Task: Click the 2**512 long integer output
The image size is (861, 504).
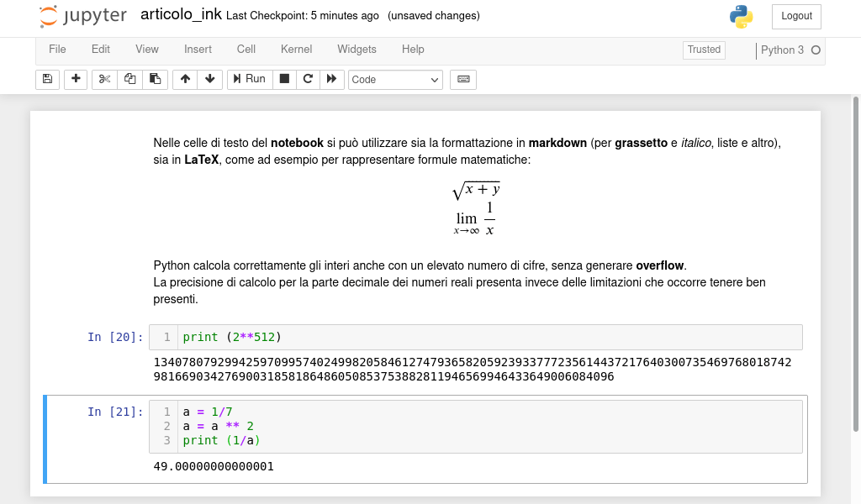Action: [x=473, y=370]
